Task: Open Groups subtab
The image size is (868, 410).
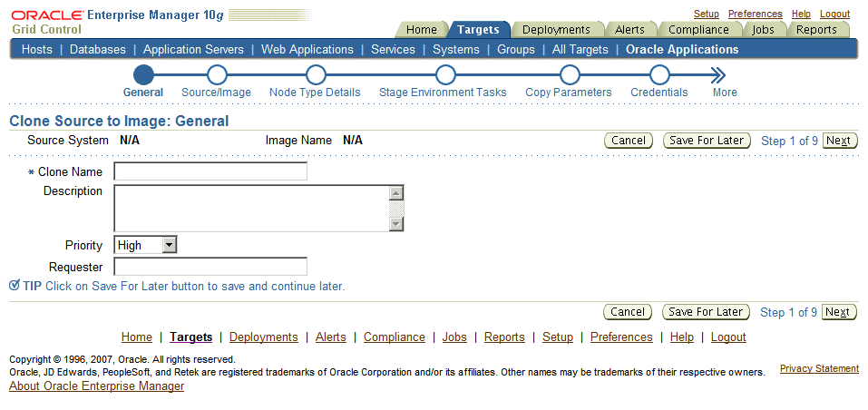Action: 516,49
